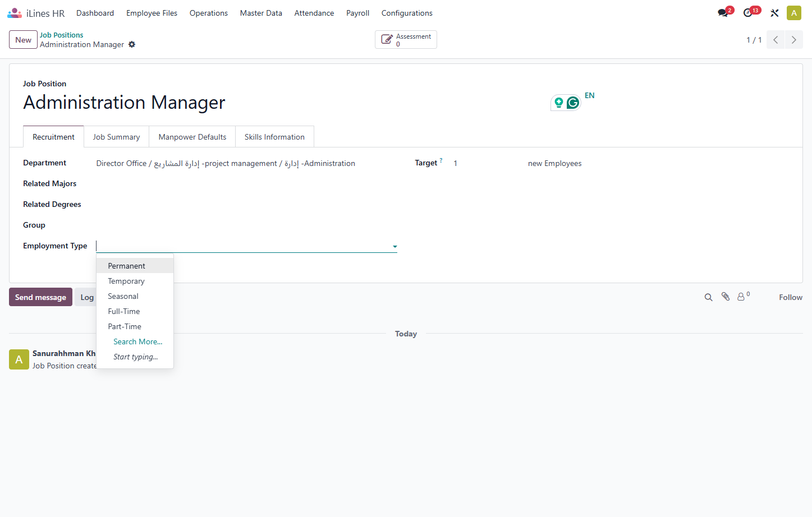Choose Full-Time employment type
The width and height of the screenshot is (812, 517).
click(135, 311)
